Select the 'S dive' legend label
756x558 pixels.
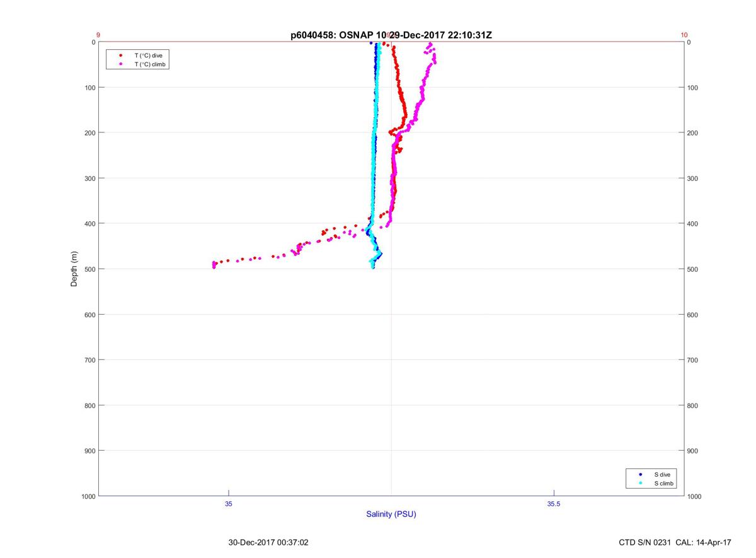(x=662, y=474)
